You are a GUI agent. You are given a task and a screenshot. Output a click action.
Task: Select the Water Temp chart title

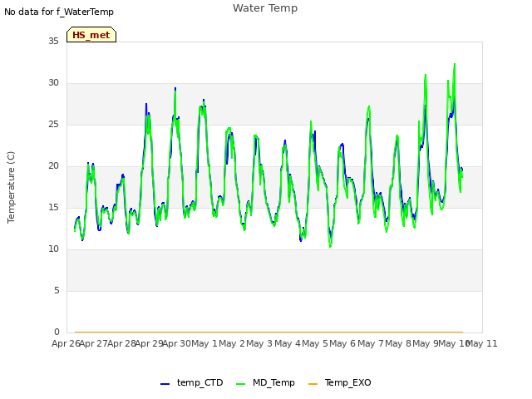265,8
